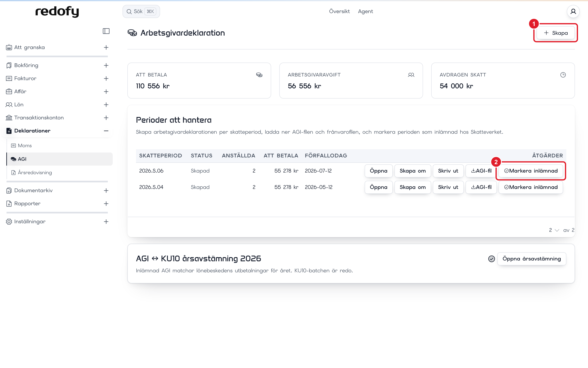Click Öppna årsavstämning button

[x=532, y=259]
